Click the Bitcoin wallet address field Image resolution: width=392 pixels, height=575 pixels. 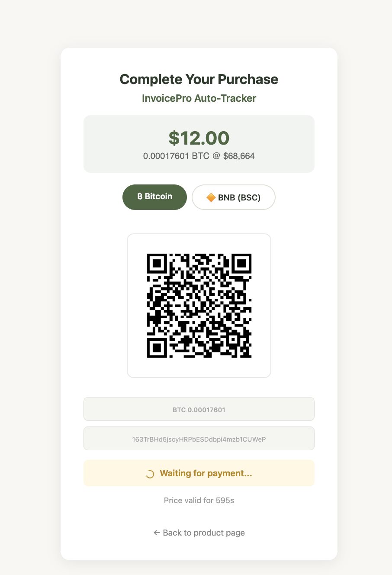199,439
